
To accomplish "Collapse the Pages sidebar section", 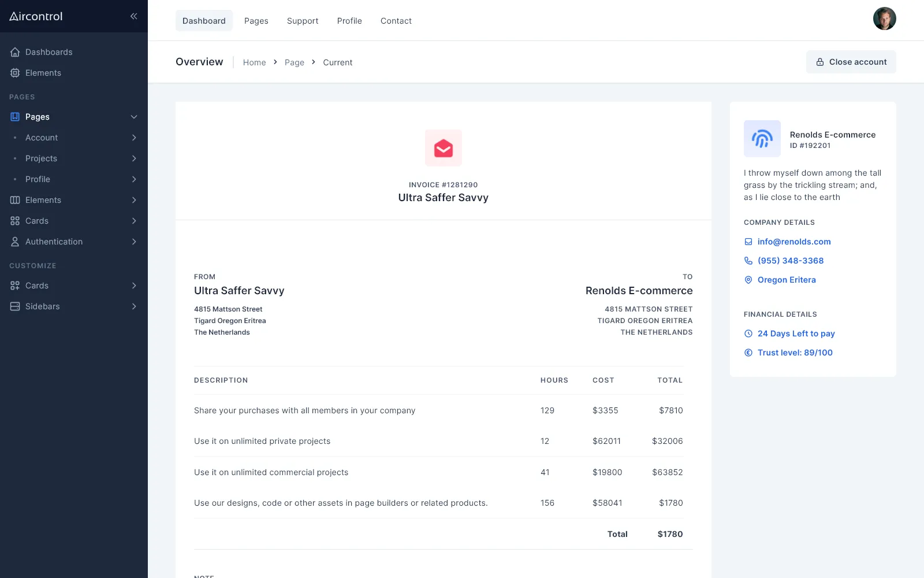I will click(134, 117).
